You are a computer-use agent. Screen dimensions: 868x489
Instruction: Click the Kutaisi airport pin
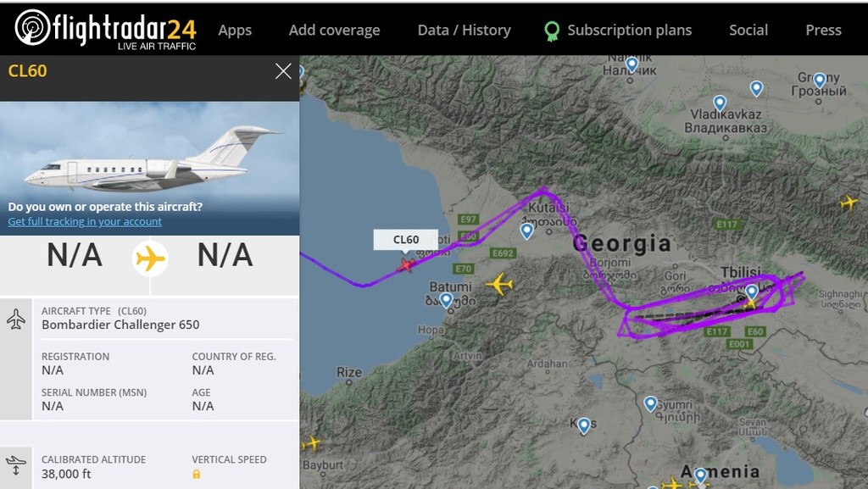(x=527, y=230)
